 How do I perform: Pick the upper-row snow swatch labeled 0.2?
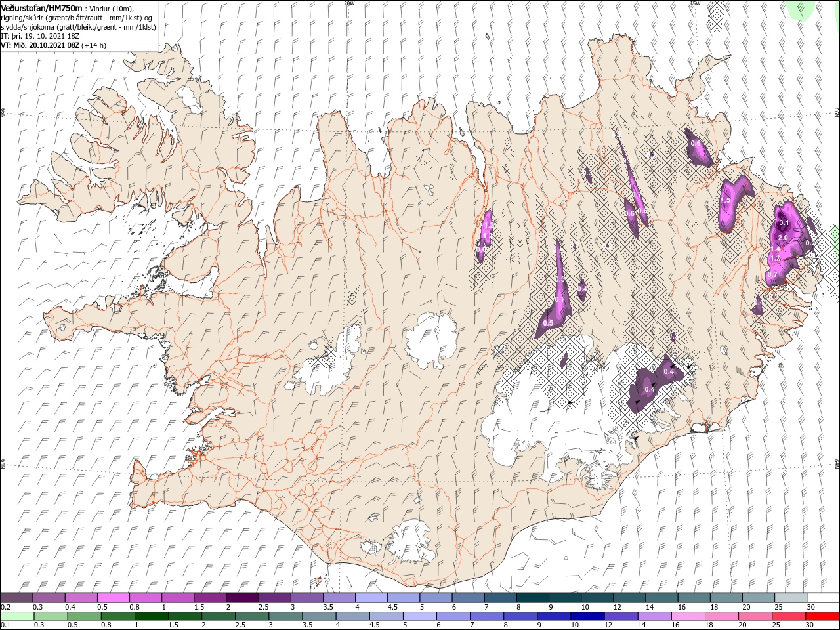(x=16, y=598)
